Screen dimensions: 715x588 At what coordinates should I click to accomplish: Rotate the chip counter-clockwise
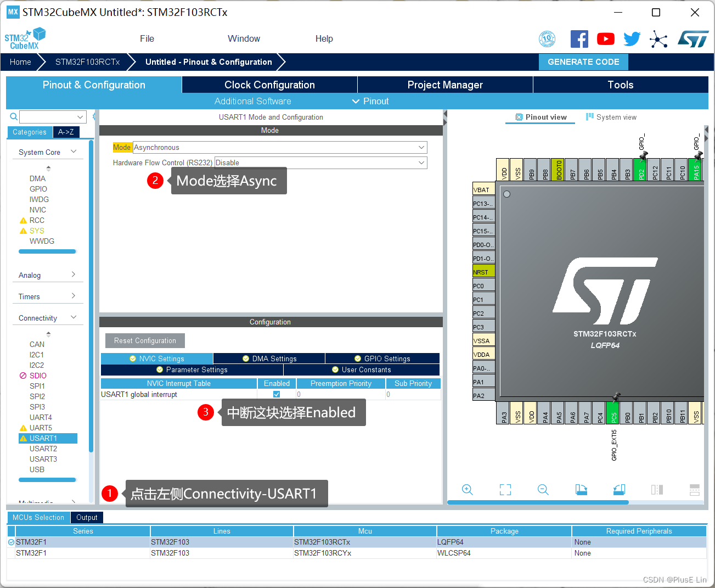click(x=619, y=490)
